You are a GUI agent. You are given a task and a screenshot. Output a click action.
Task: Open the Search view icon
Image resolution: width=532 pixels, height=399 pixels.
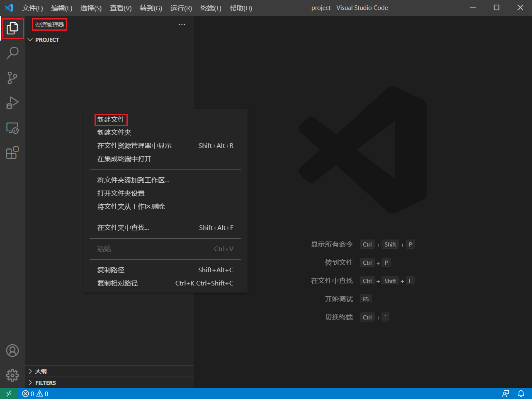(x=12, y=53)
